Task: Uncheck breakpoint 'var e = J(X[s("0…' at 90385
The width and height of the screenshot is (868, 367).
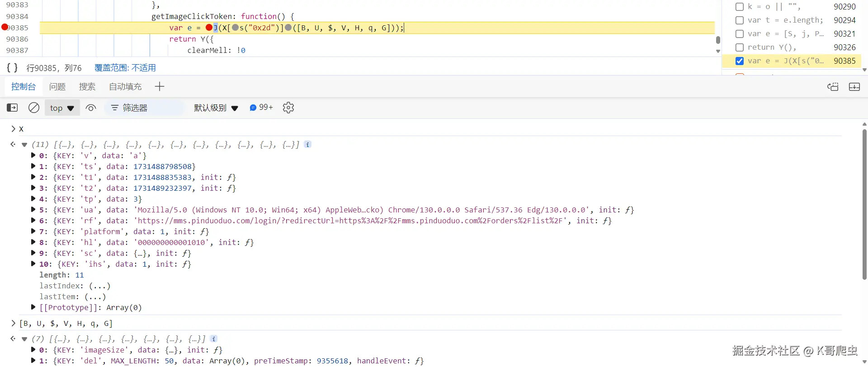Action: click(x=740, y=61)
